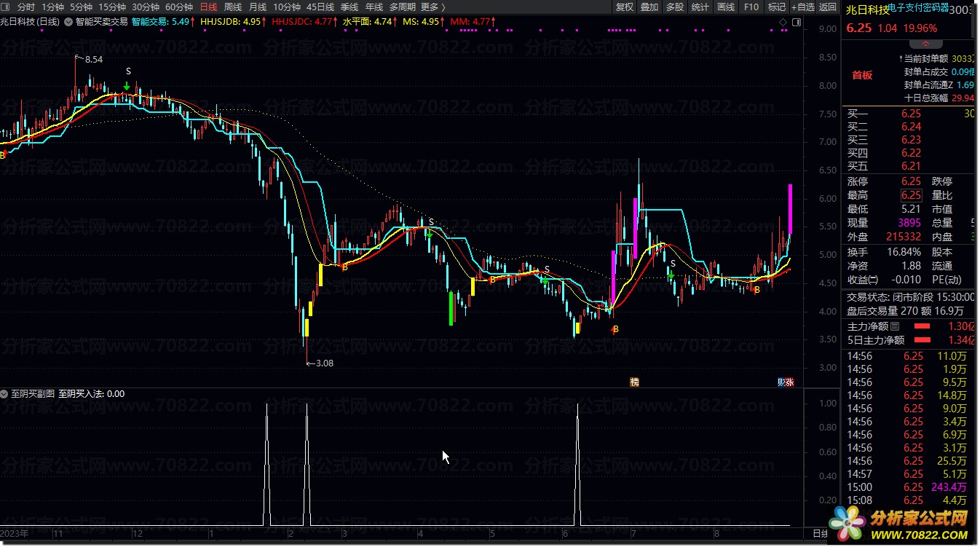Screen dimensions: 980x547
Task: Open the 统计 statistics tool
Action: click(700, 7)
